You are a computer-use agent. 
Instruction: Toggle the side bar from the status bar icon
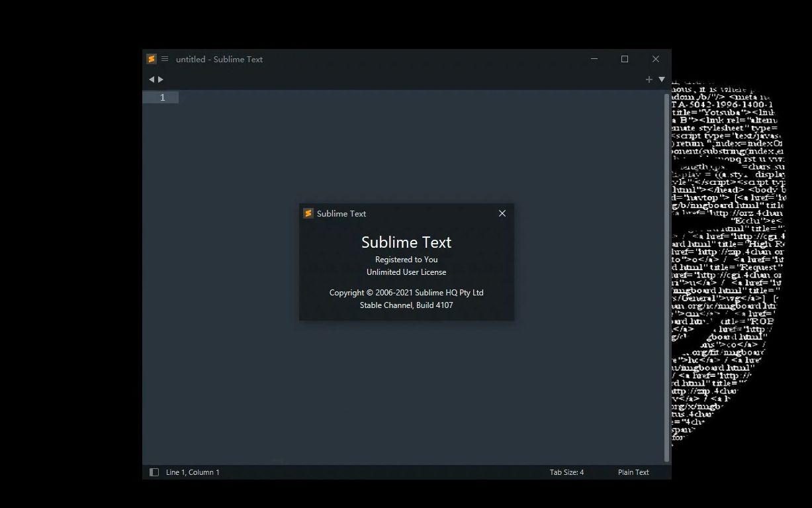pyautogui.click(x=154, y=472)
